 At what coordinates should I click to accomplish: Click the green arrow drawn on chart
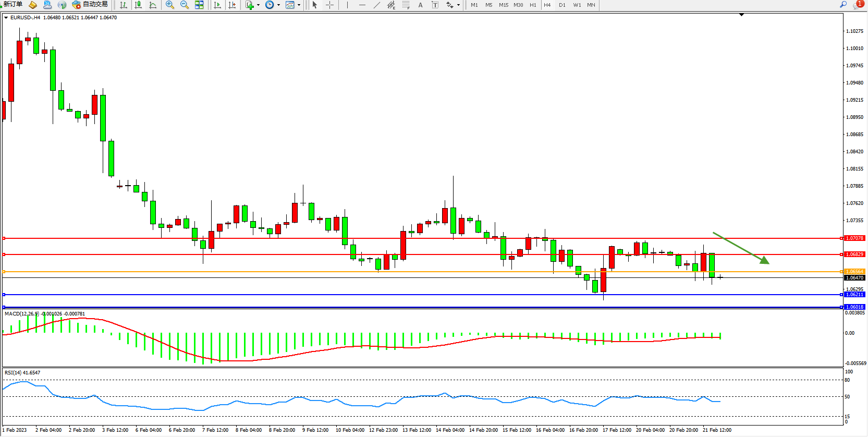coord(741,248)
